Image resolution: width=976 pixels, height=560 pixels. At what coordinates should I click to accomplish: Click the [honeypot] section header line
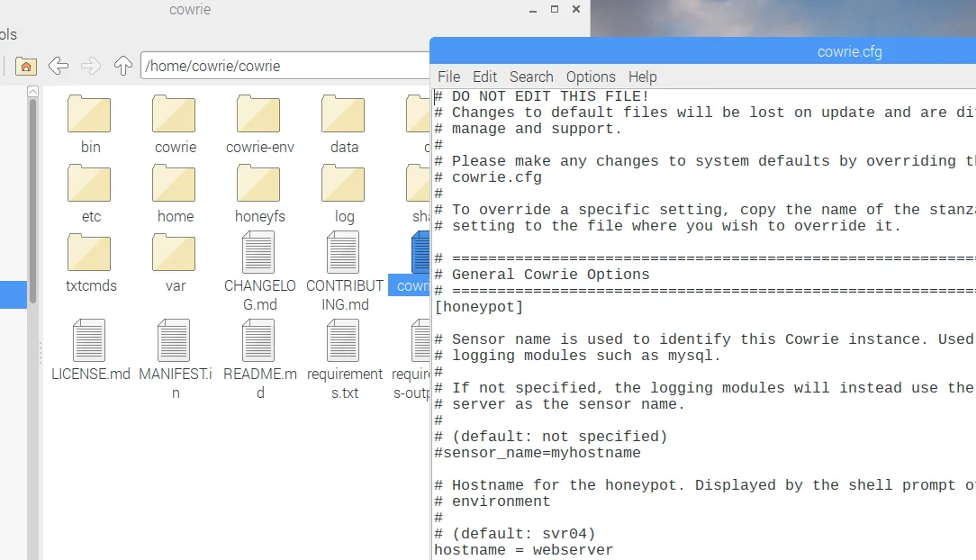point(479,307)
